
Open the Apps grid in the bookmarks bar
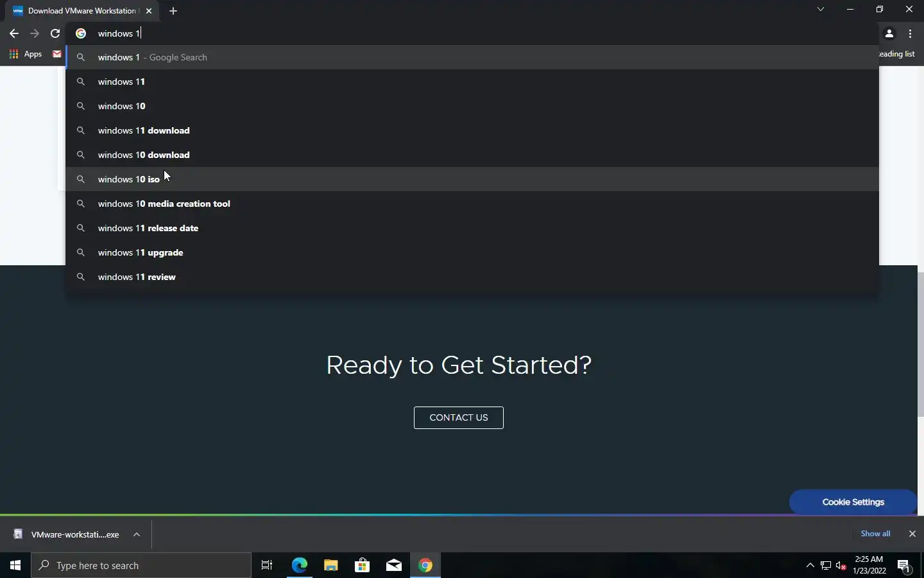coord(26,54)
